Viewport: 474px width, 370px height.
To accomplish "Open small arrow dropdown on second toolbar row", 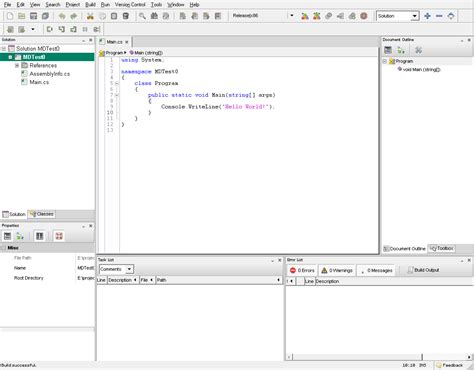I will pos(33,29).
